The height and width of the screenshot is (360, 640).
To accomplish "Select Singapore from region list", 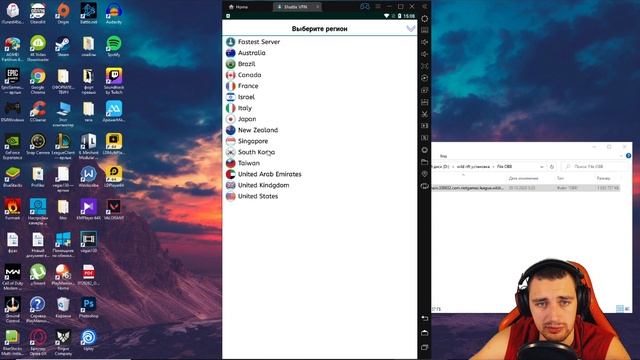I will pos(320,141).
